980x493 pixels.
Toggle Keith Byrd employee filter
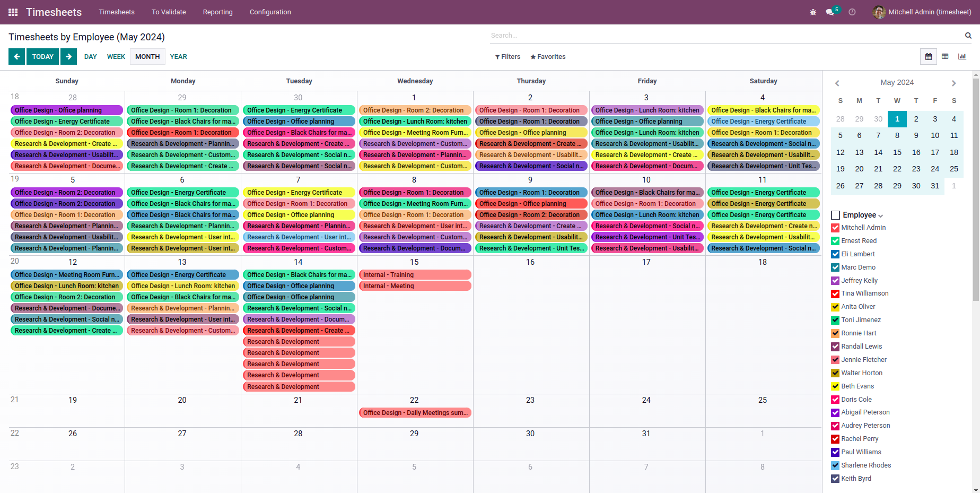[x=835, y=479]
